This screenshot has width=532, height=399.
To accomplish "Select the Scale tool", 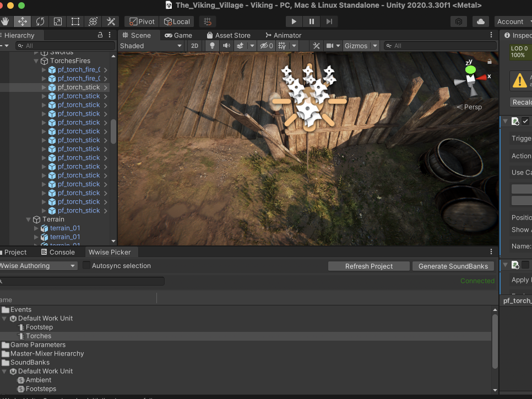I will pyautogui.click(x=58, y=21).
